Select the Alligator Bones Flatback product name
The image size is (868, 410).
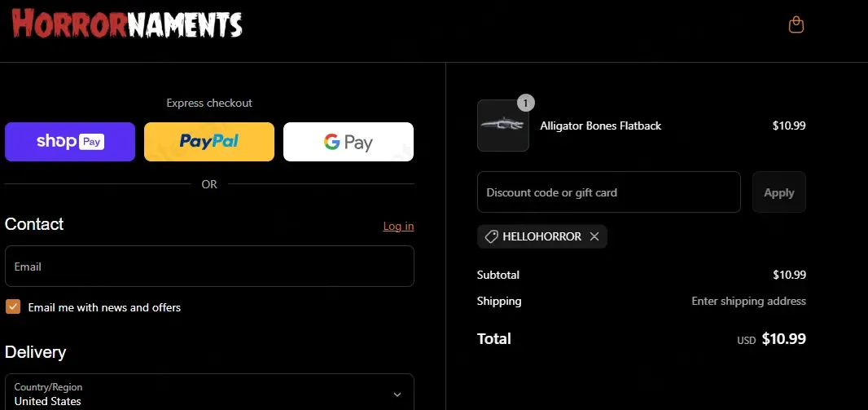(x=601, y=126)
